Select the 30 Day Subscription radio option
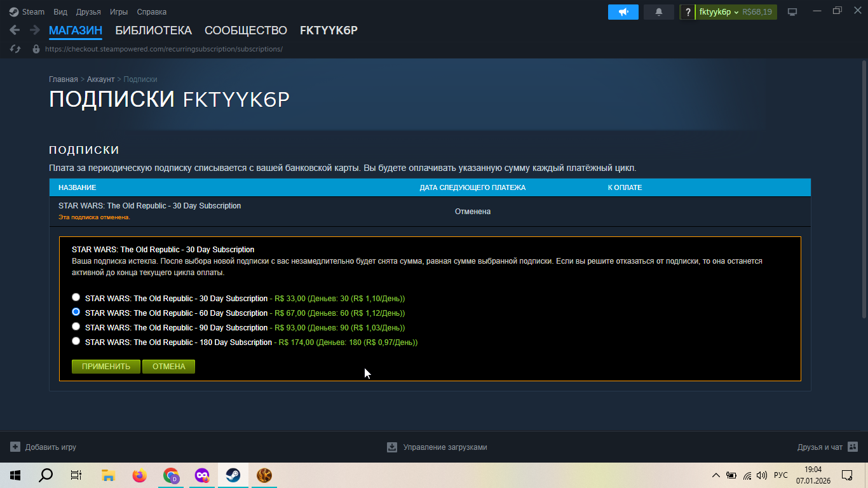The height and width of the screenshot is (488, 868). click(x=76, y=297)
